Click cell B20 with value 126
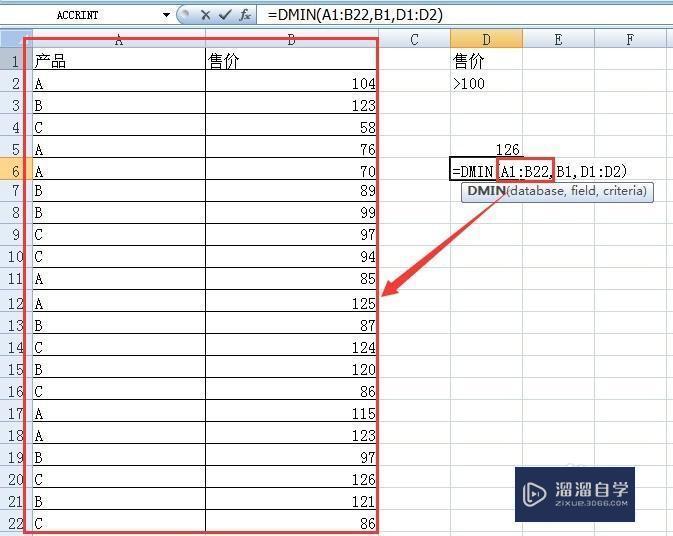This screenshot has width=673, height=536. point(291,477)
